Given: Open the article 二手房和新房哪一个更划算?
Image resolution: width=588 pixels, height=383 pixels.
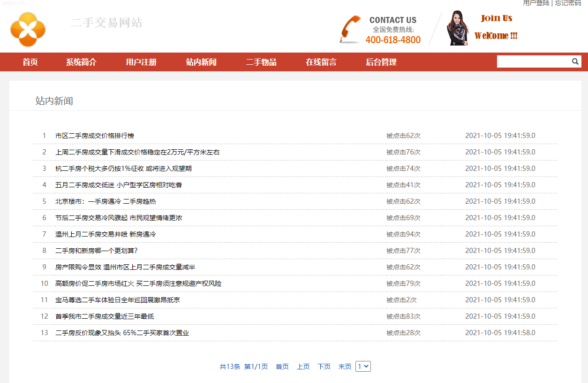Looking at the screenshot, I should click(x=96, y=251).
